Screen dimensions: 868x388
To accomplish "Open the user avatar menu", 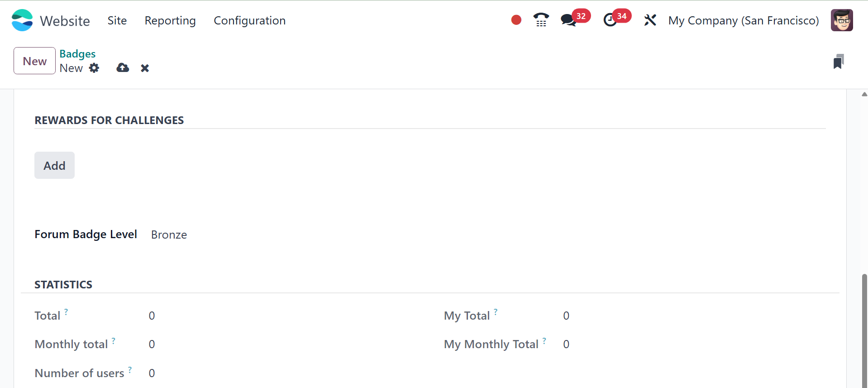I will [x=842, y=20].
